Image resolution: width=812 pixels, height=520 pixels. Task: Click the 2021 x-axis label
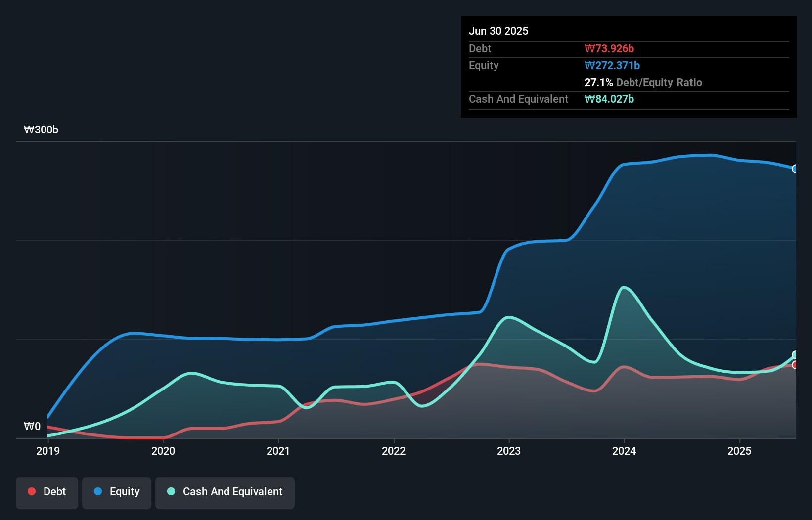(x=278, y=451)
